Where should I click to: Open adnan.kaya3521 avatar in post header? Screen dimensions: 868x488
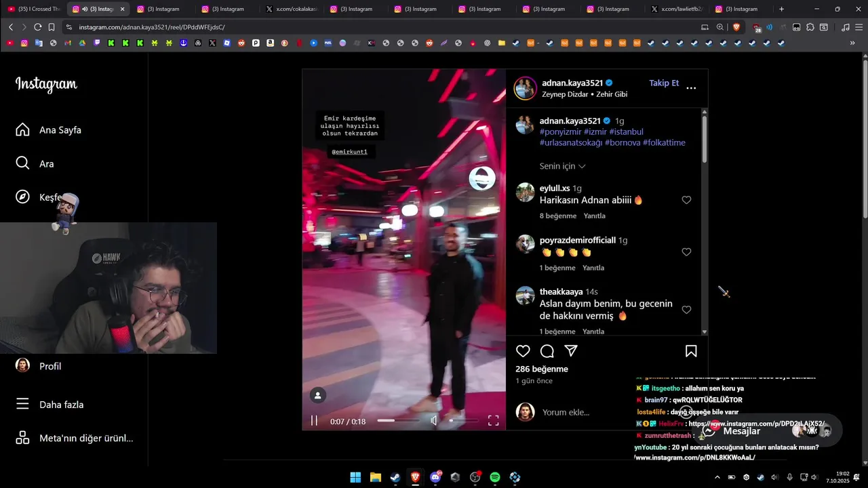click(x=526, y=88)
